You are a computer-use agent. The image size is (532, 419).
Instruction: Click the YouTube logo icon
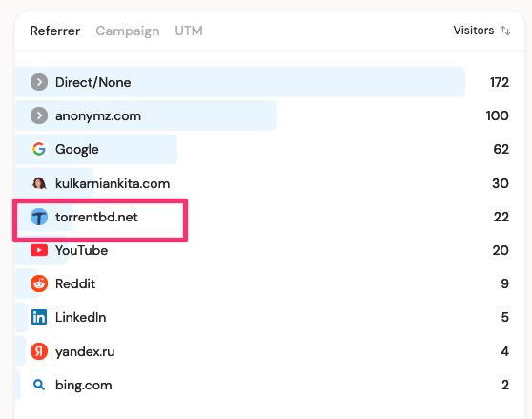[x=39, y=250]
